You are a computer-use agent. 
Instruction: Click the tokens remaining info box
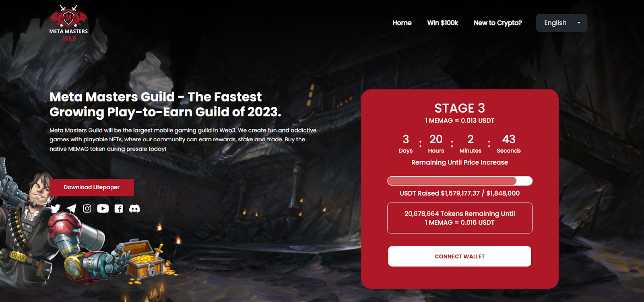click(460, 218)
